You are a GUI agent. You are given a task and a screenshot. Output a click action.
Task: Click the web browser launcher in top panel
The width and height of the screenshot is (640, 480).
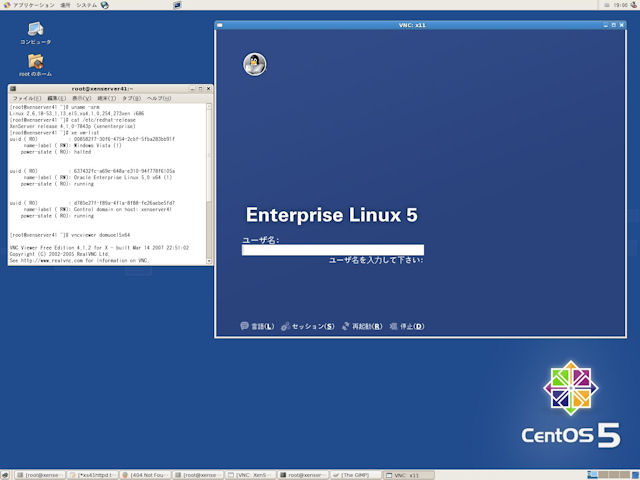tap(105, 5)
